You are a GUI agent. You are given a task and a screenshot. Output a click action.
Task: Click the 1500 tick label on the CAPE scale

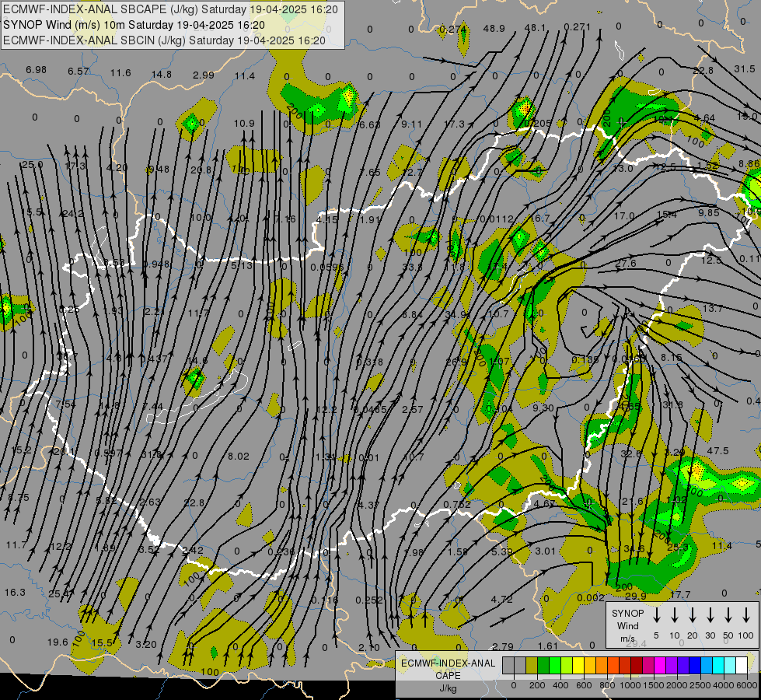tap(654, 685)
